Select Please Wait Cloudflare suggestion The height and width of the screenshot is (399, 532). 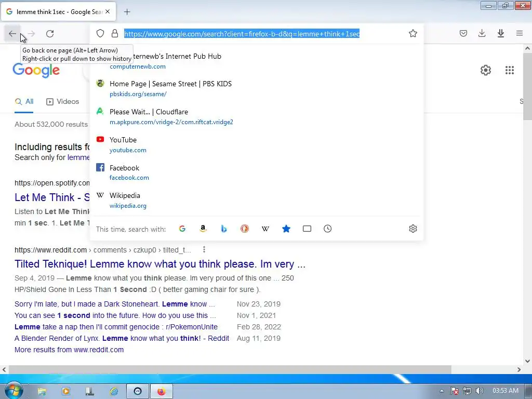point(257,116)
